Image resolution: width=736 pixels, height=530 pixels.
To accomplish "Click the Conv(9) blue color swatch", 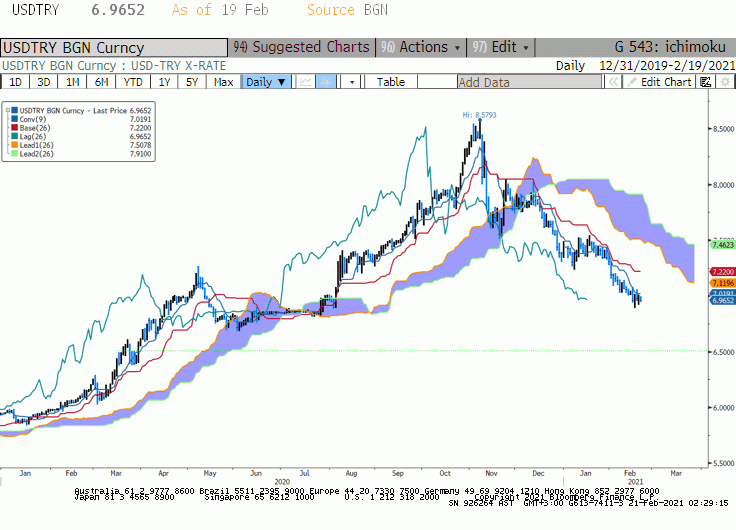I will click(x=15, y=119).
